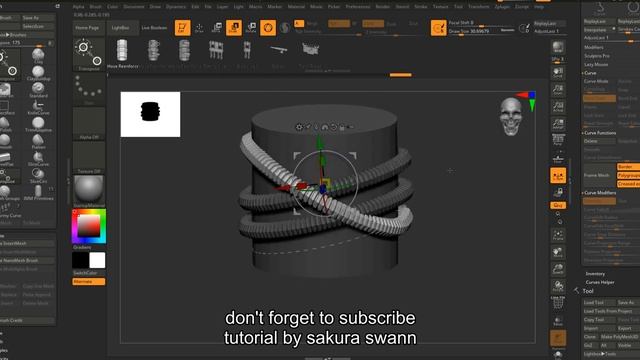Click the Delete curve button
Screen dimensions: 640x360
pos(599,141)
